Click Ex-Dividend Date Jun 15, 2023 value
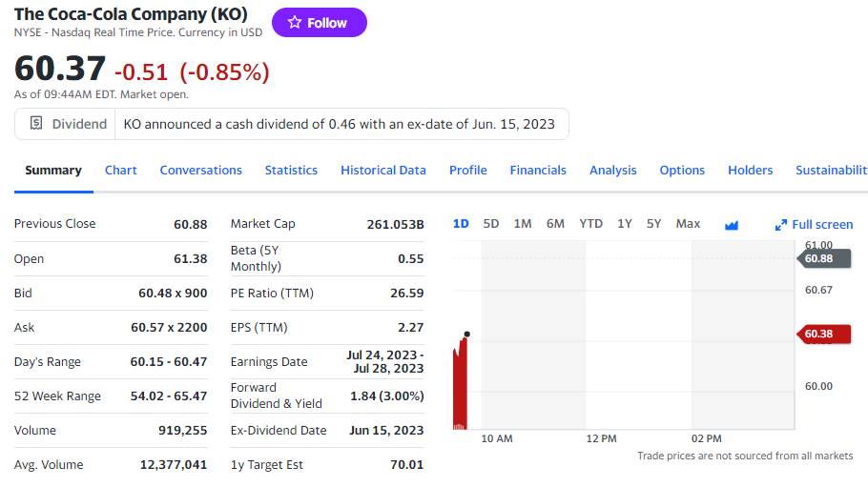This screenshot has width=868, height=487. pos(386,431)
